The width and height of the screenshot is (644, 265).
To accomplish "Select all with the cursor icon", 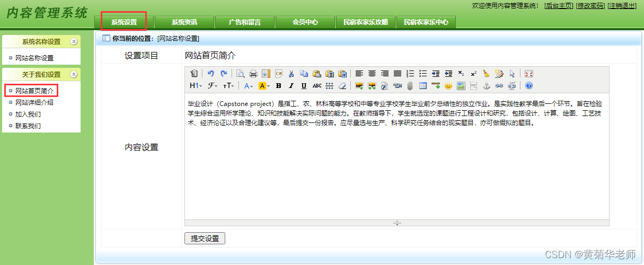I will pos(511,74).
